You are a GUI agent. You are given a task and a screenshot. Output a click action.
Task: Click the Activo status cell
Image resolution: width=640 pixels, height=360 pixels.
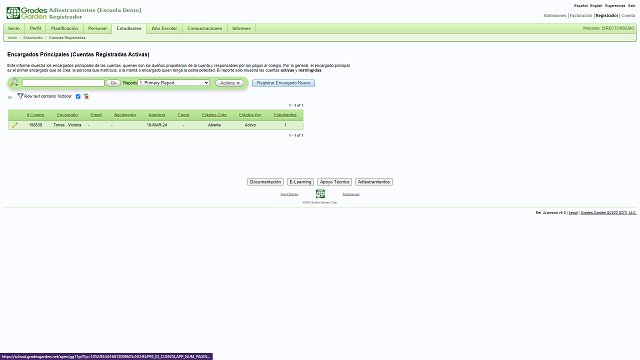pyautogui.click(x=250, y=125)
